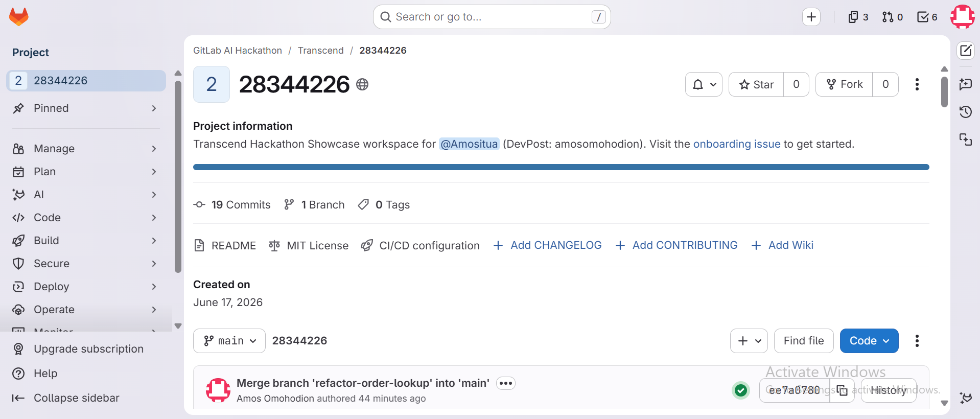Follow the onboarding issue link
The image size is (980, 419).
point(737,144)
